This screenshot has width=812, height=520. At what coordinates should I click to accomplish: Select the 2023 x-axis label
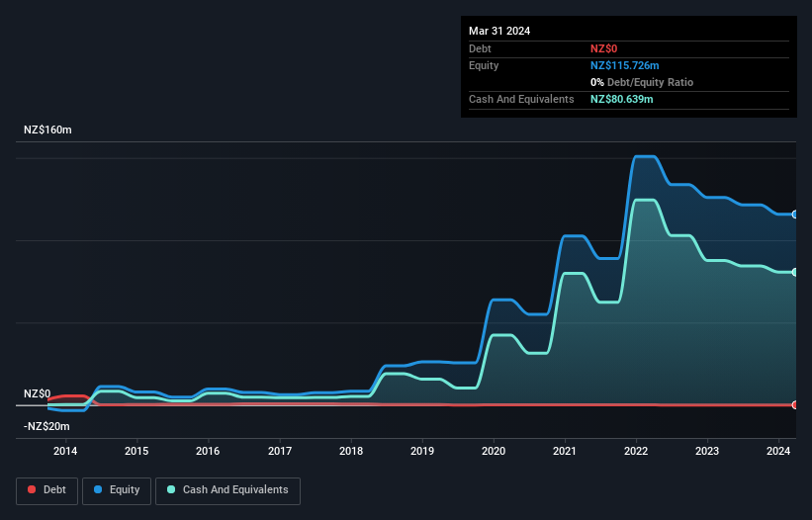[707, 451]
